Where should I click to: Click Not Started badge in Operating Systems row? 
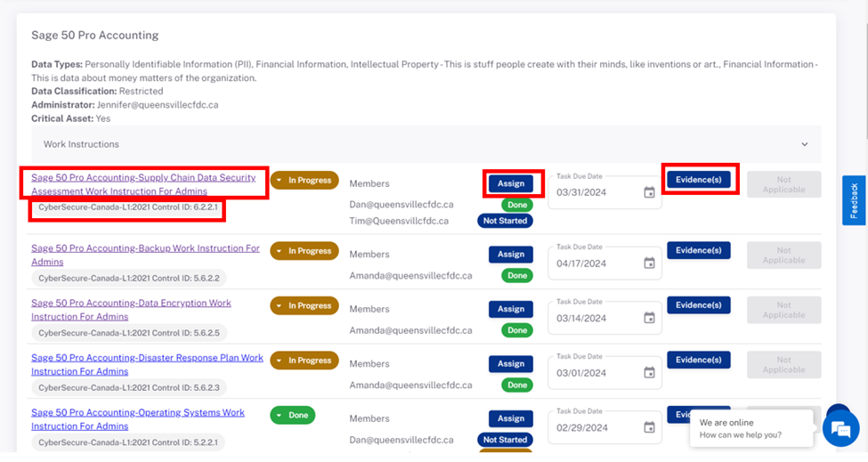pos(505,440)
